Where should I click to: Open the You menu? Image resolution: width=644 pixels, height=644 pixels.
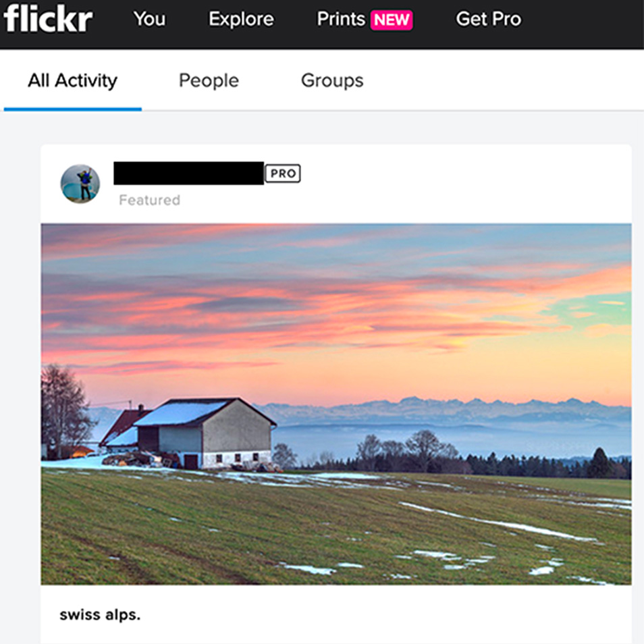click(149, 19)
